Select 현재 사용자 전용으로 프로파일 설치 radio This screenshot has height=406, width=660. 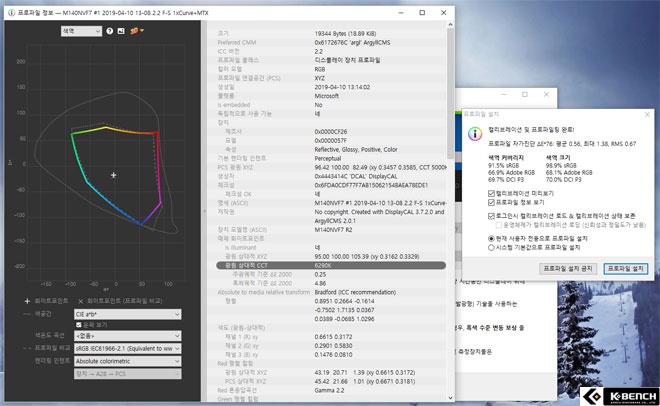491,239
